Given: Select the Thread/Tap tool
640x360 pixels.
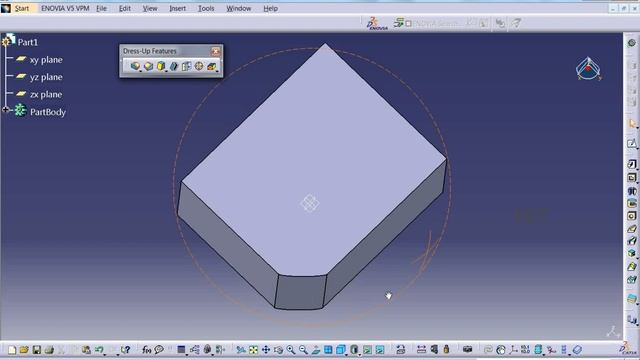Looking at the screenshot, I should pyautogui.click(x=199, y=66).
